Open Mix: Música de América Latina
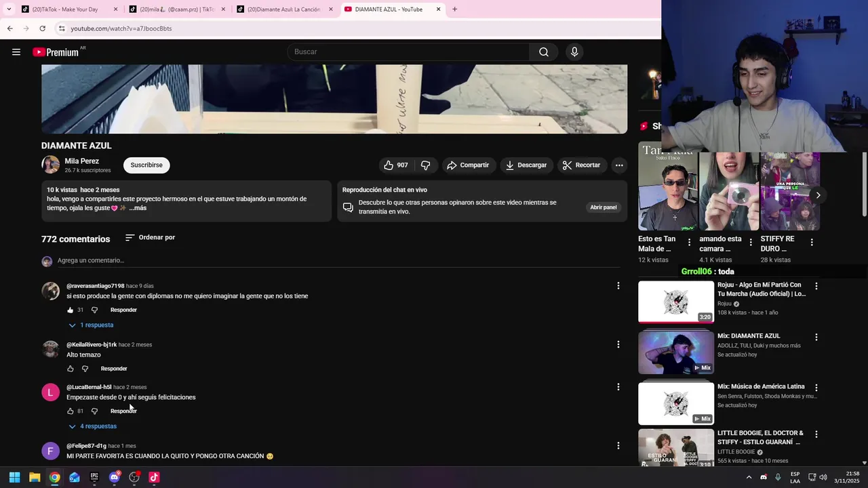The image size is (868, 488). 676,403
